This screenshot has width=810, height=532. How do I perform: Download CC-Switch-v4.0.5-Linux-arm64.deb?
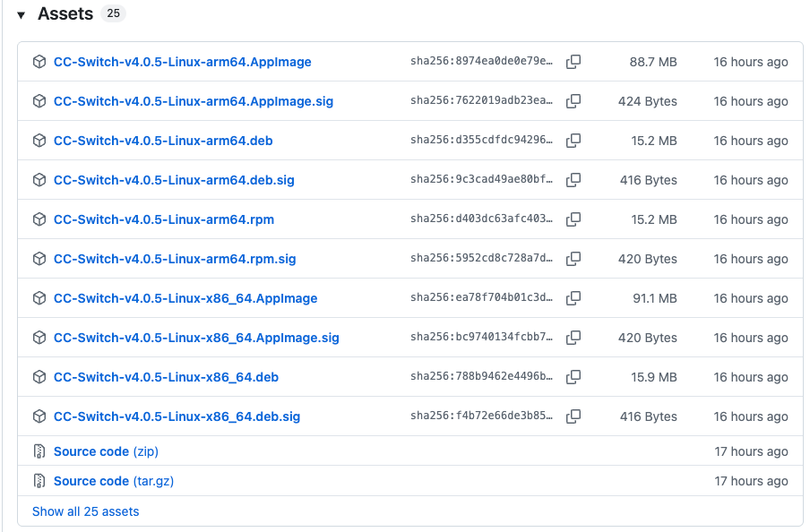[163, 141]
